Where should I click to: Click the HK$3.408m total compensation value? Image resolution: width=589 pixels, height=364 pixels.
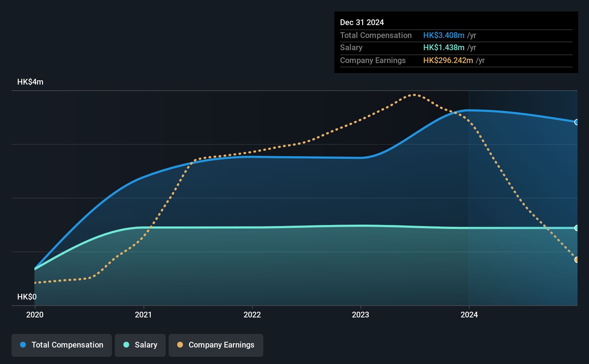pyautogui.click(x=444, y=35)
